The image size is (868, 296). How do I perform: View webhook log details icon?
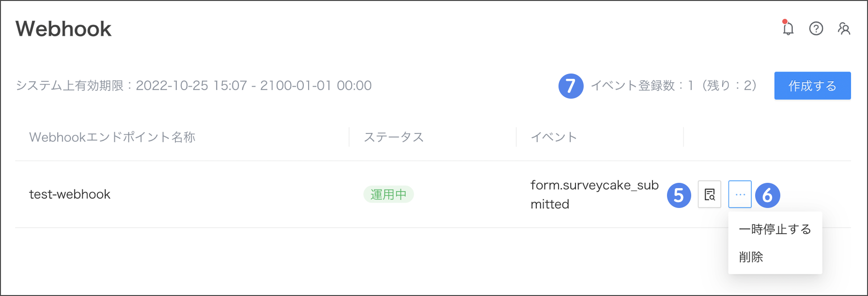coord(710,194)
